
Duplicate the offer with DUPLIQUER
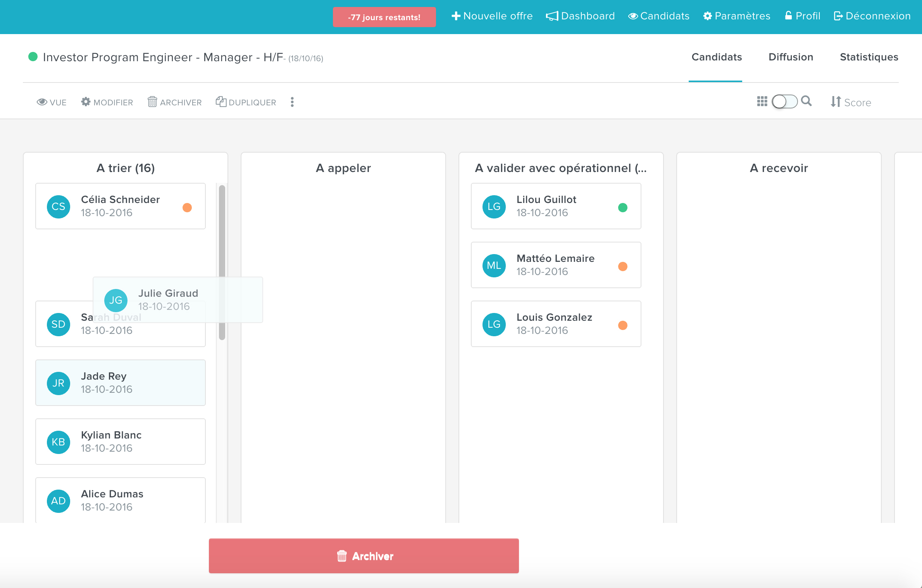(x=246, y=102)
